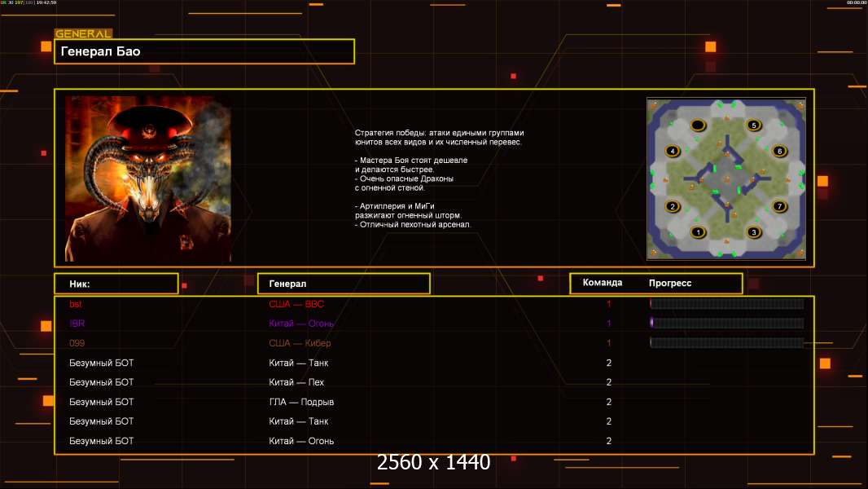Select player name "099" in the list

[x=77, y=343]
